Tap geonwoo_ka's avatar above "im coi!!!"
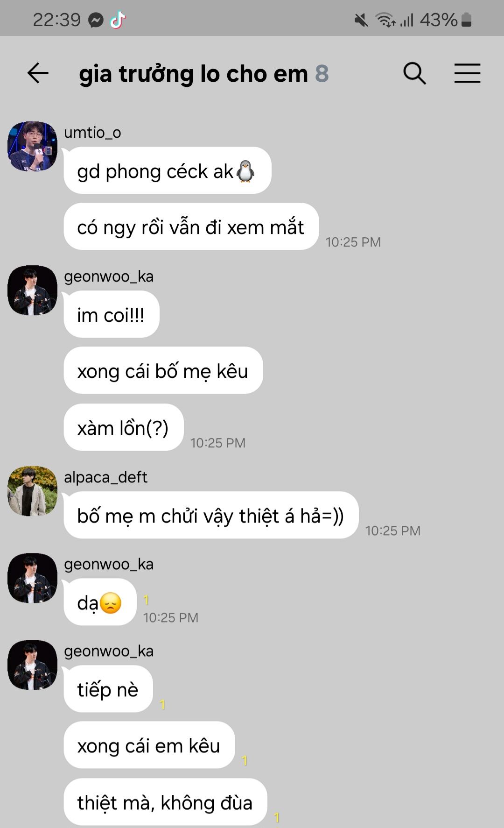Screen dimensions: 504x828 tap(32, 290)
